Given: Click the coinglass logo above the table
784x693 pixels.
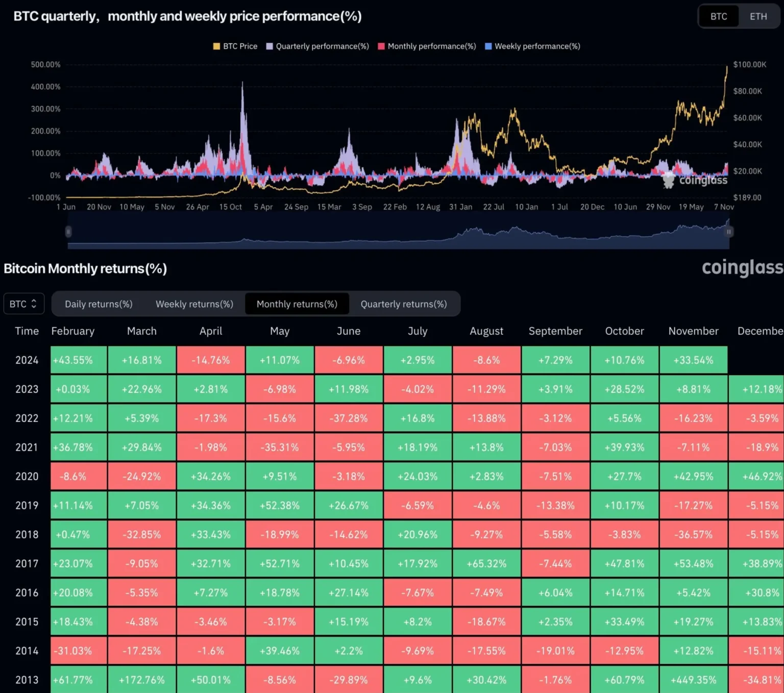Looking at the screenshot, I should point(742,267).
